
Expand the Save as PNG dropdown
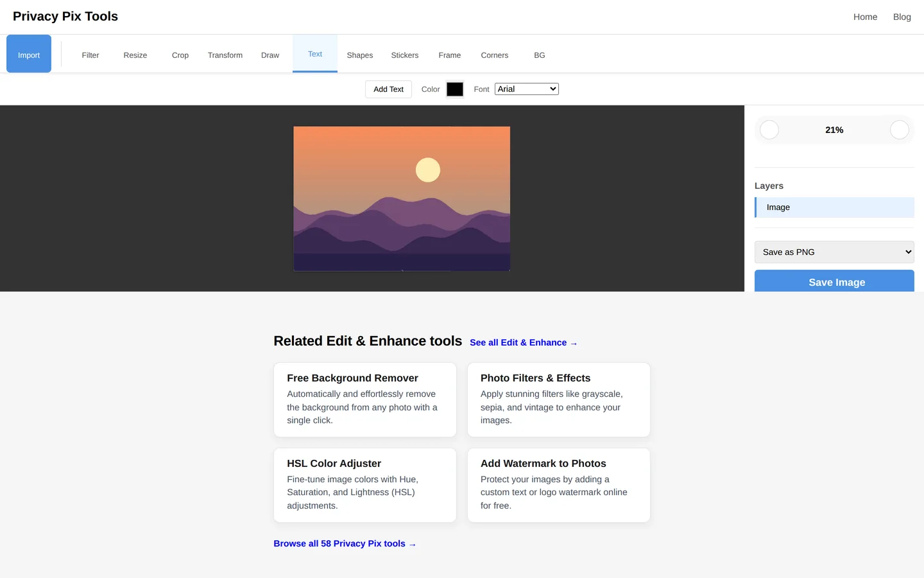834,252
